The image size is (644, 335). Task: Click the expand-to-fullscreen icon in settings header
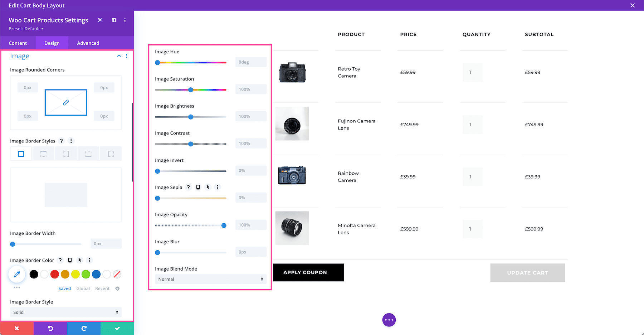[x=100, y=20]
